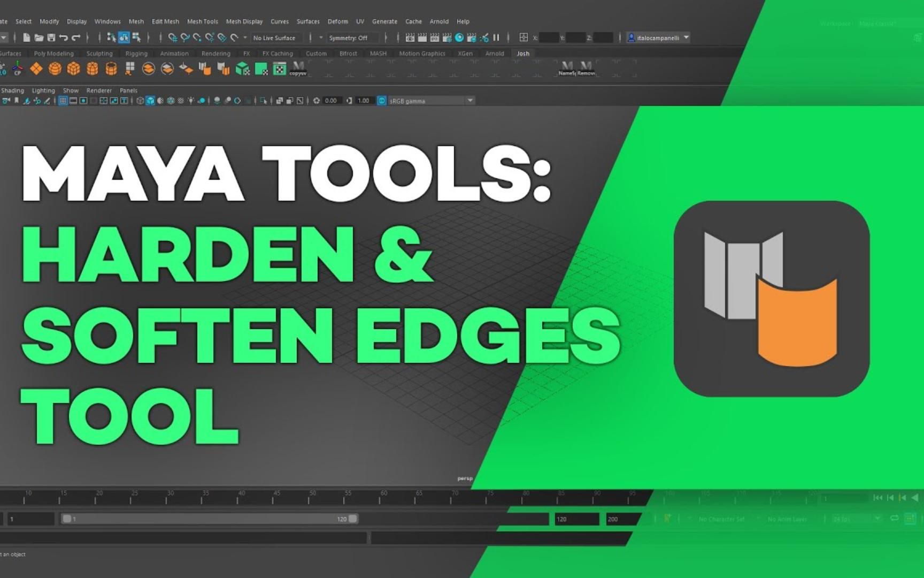Open the UV menu
This screenshot has height=578, width=924.
(x=360, y=21)
